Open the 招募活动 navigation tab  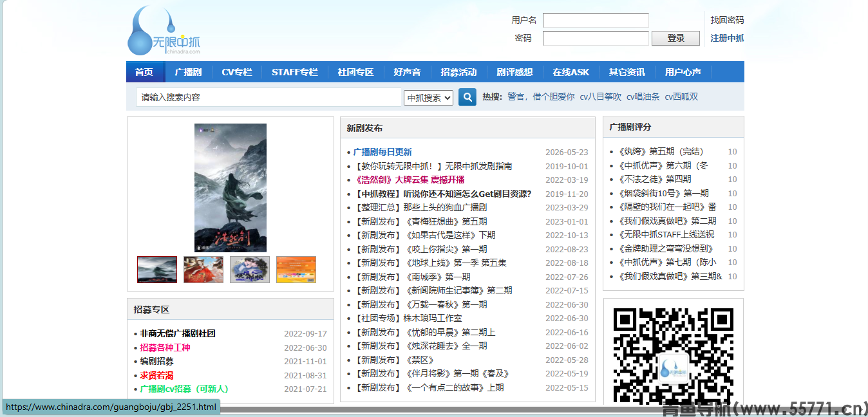pyautogui.click(x=458, y=72)
